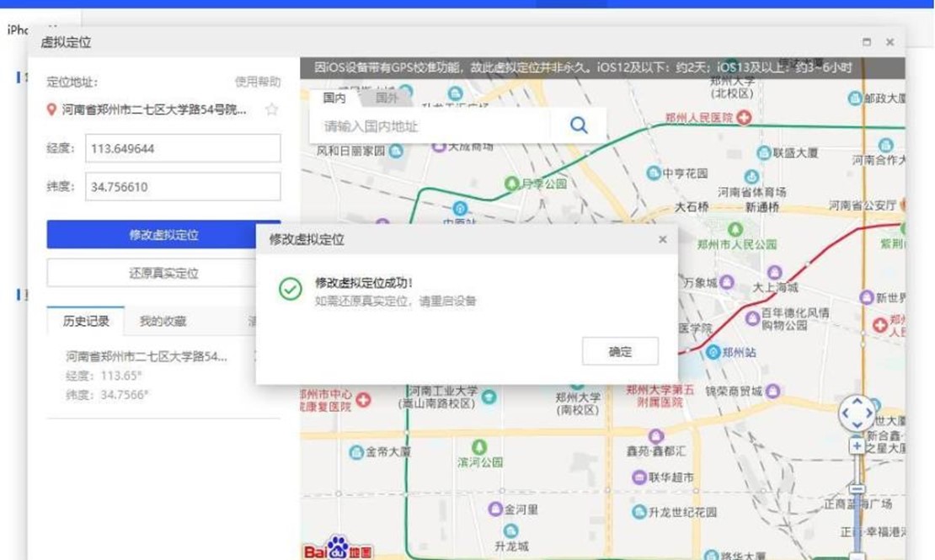
Task: Click the 中亨花园 residence marker
Action: [x=654, y=173]
